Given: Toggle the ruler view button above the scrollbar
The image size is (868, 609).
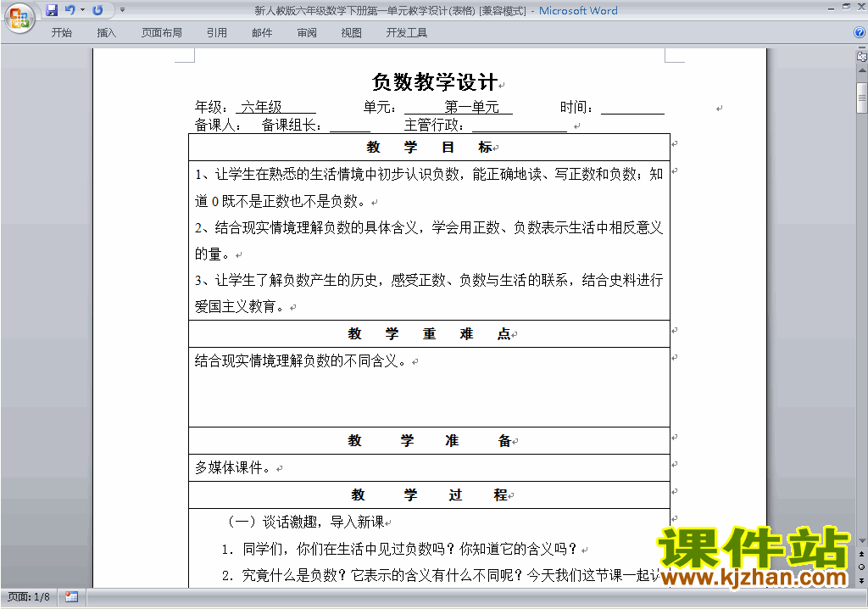Looking at the screenshot, I should coord(861,56).
